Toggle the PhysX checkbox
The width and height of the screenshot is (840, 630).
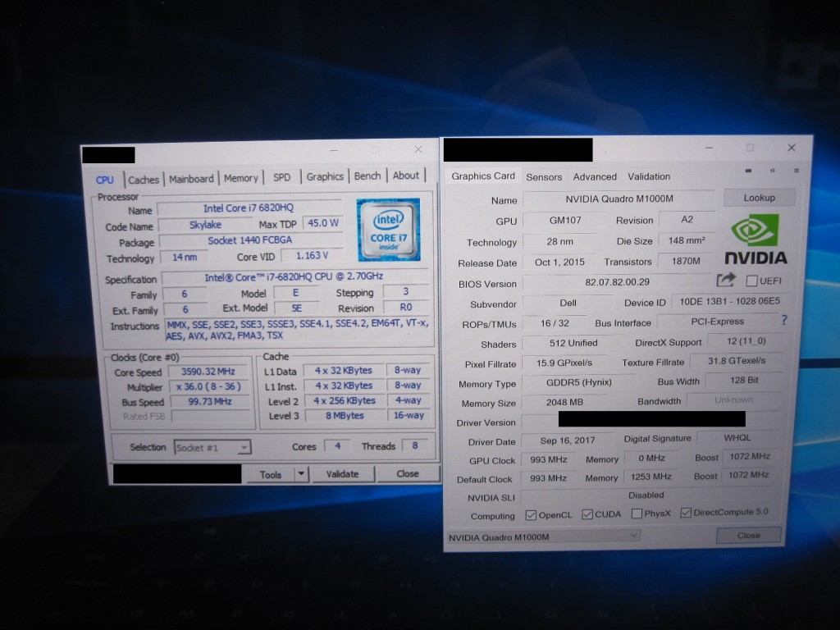pos(637,514)
